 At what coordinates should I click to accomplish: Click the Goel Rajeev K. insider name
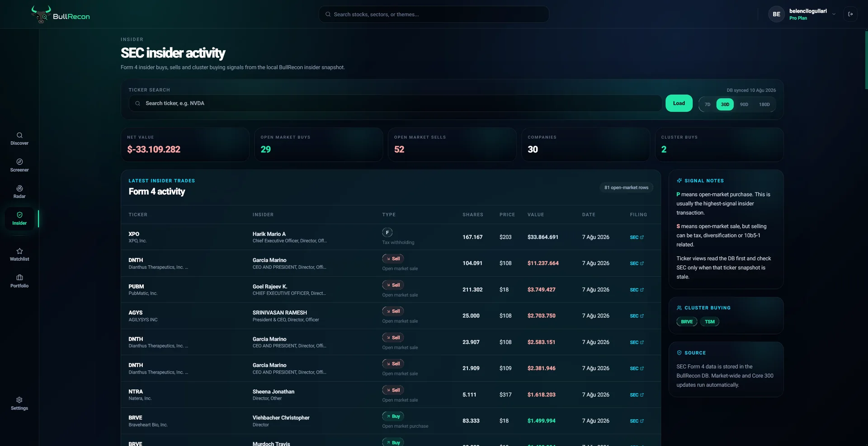(x=270, y=286)
